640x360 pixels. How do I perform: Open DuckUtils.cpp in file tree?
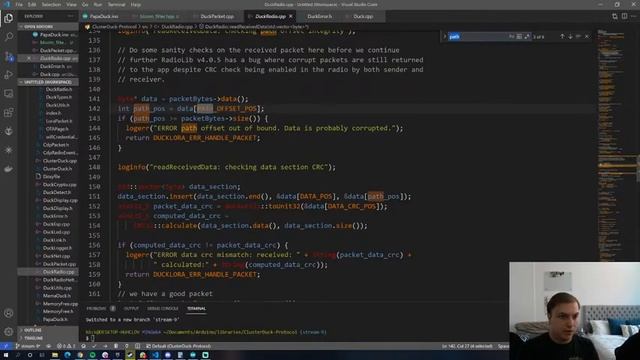pos(57,288)
